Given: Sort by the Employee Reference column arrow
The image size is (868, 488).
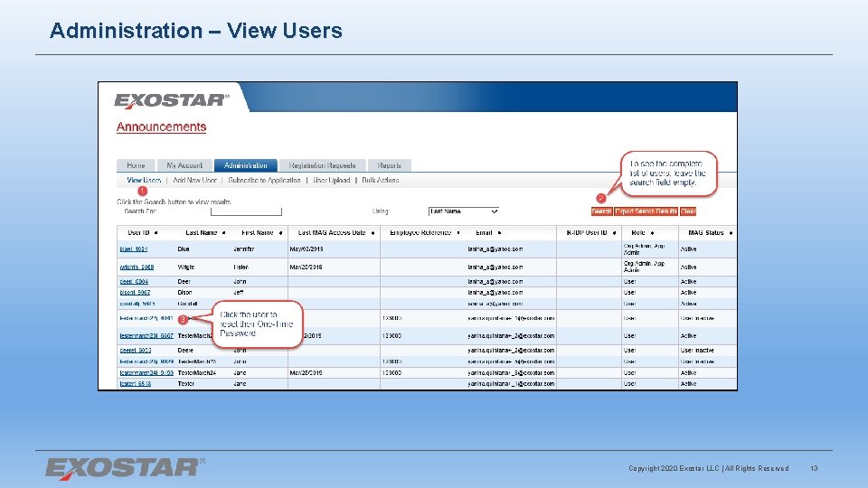Looking at the screenshot, I should 458,233.
